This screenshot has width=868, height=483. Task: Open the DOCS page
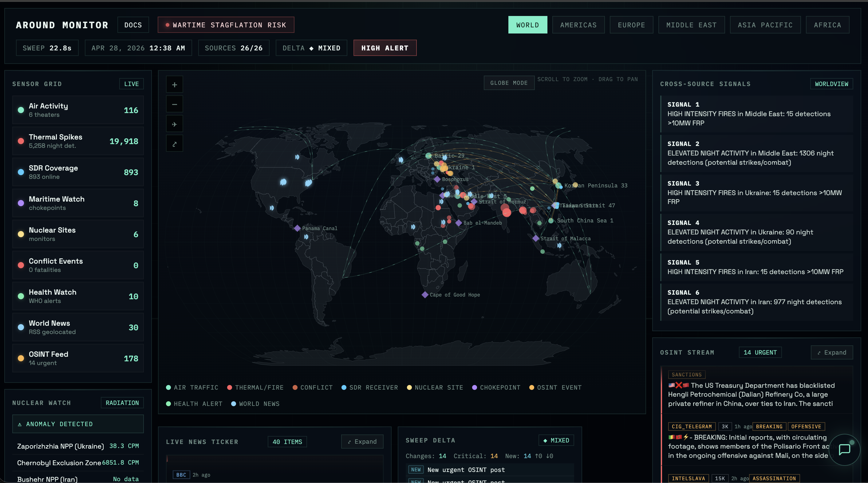click(133, 25)
